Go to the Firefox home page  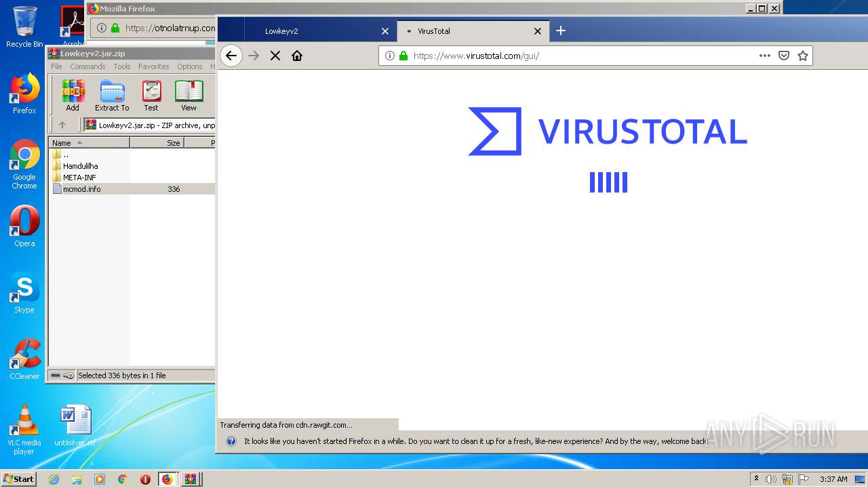297,56
